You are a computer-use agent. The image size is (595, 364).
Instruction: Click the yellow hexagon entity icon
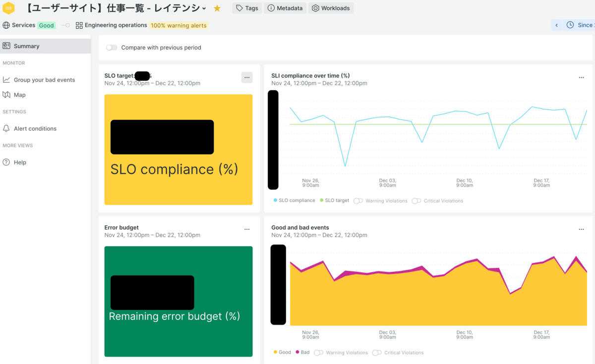coord(9,8)
